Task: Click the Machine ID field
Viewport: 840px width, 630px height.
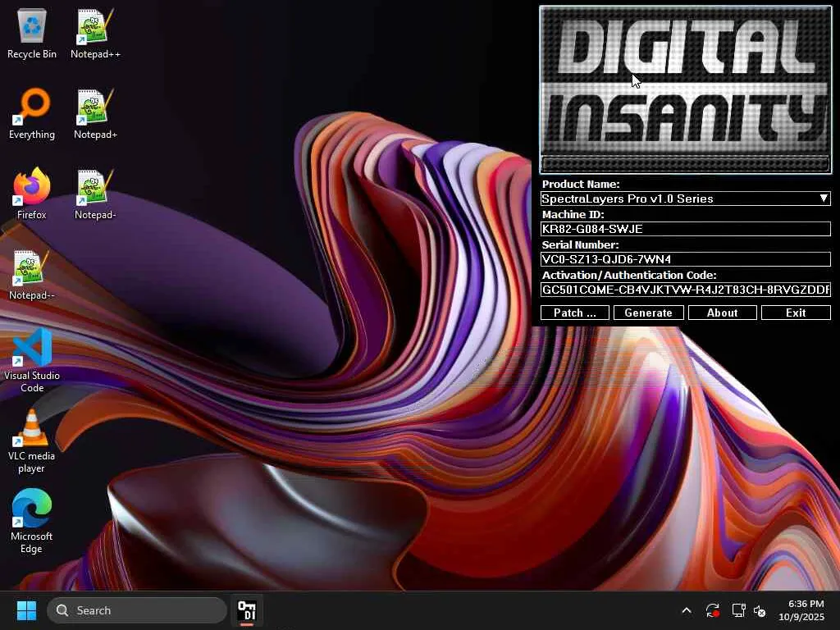Action: [685, 229]
